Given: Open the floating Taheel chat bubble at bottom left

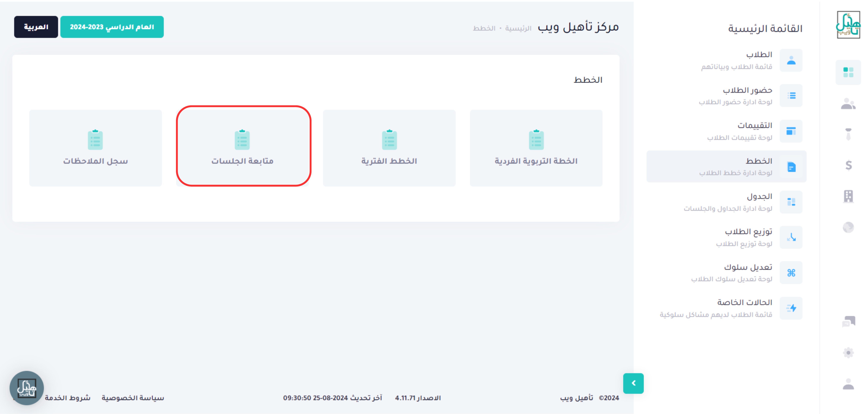Looking at the screenshot, I should click(x=27, y=388).
